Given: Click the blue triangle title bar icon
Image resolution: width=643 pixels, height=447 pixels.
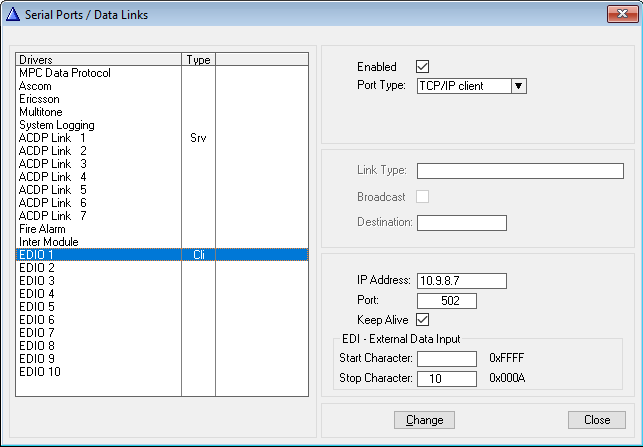Looking at the screenshot, I should [13, 14].
